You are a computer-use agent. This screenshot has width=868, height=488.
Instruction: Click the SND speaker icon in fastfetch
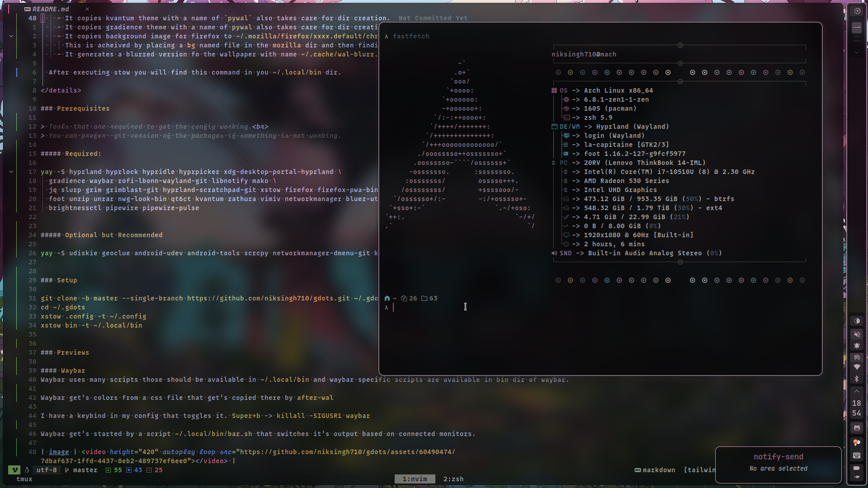[554, 253]
